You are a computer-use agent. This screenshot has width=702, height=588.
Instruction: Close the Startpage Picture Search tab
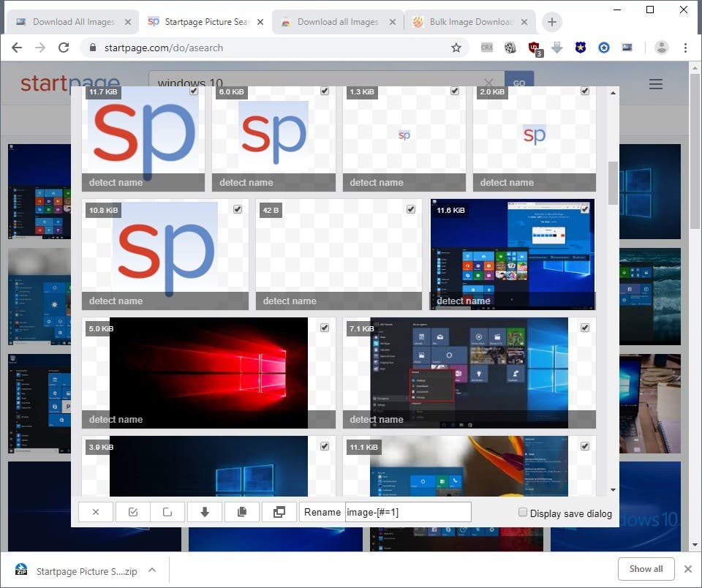tap(260, 22)
